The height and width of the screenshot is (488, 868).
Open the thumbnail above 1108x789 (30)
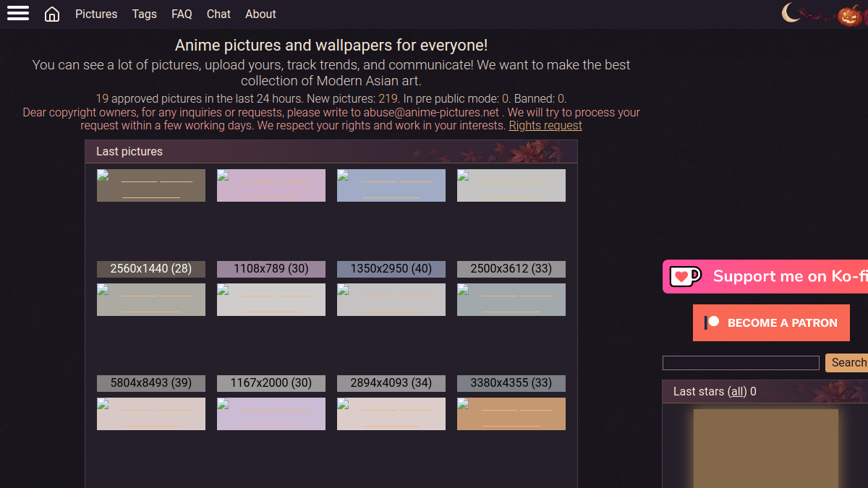point(271,186)
